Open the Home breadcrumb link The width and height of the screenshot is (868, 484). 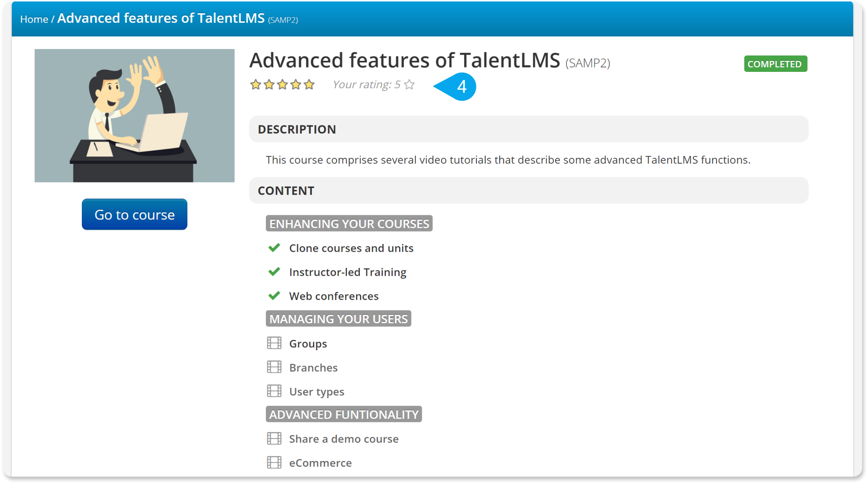[34, 18]
